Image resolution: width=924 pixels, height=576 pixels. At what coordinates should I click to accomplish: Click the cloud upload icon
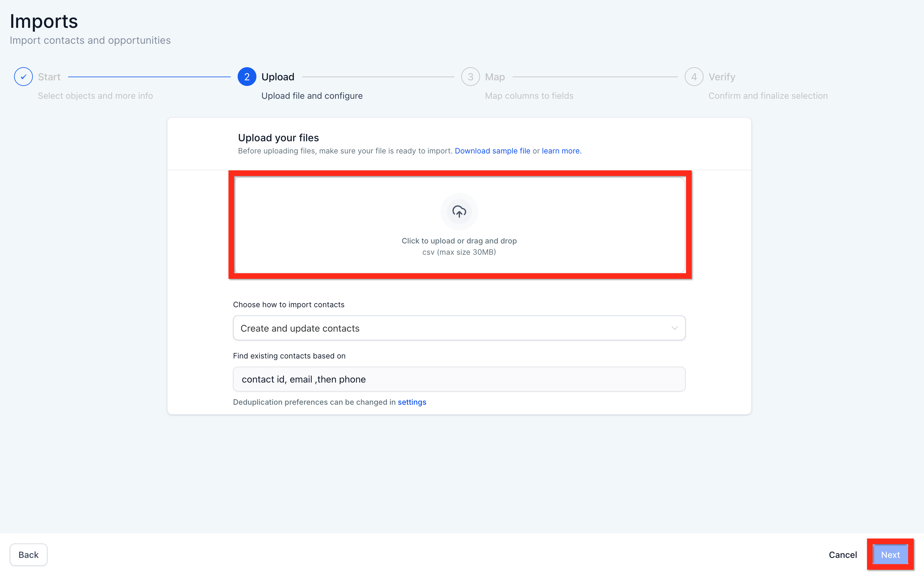(x=459, y=211)
